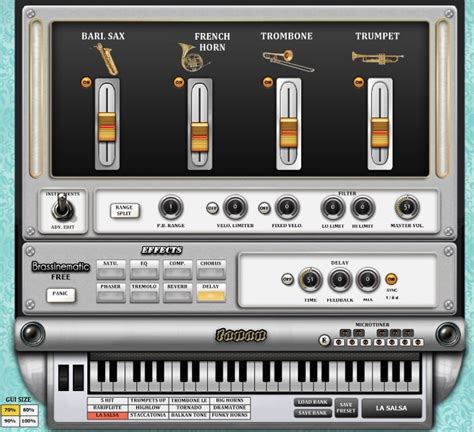The image size is (474, 432).
Task: Toggle the Fixed Velo. OFF switch
Action: click(264, 209)
